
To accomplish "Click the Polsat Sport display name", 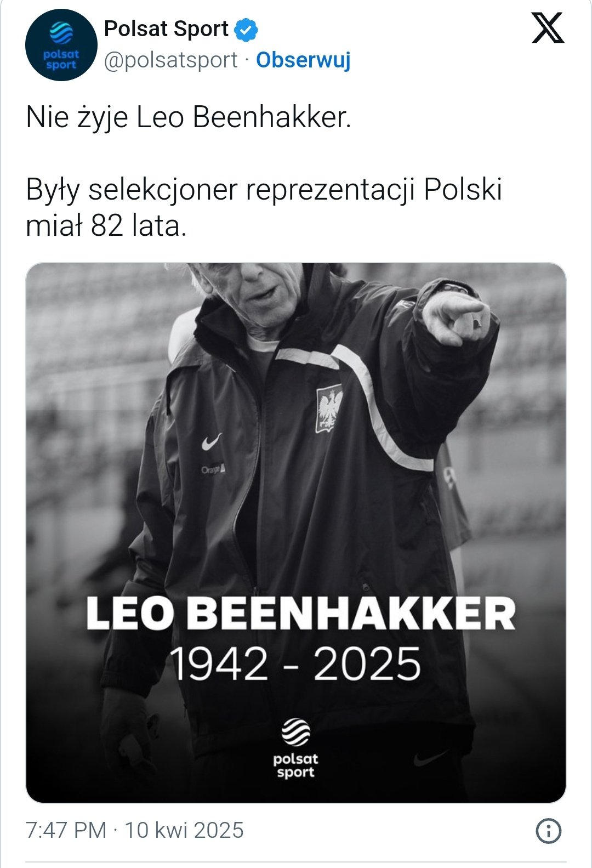I will [x=166, y=29].
